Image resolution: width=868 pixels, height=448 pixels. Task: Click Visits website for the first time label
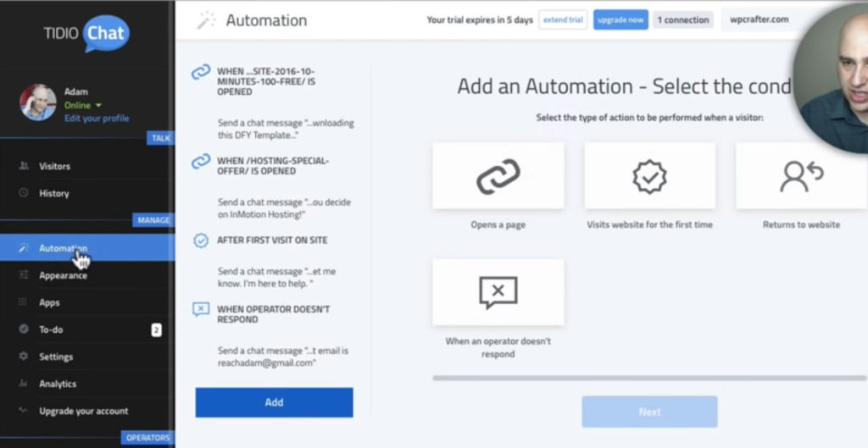pos(650,224)
